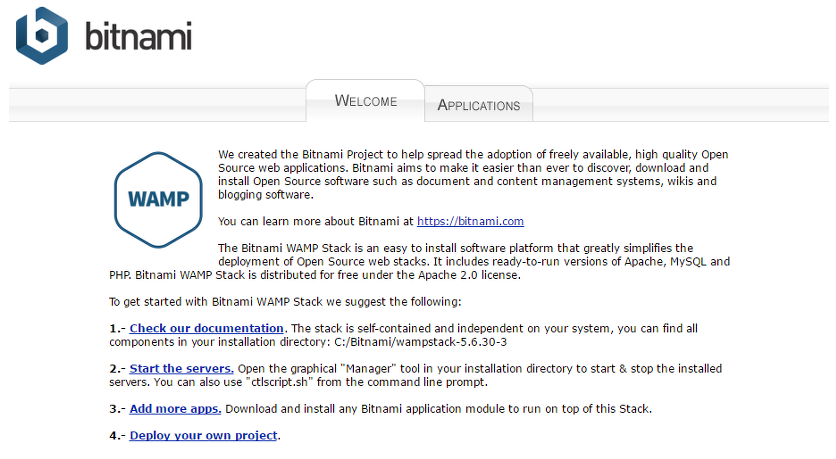Open the Applications tab

coord(478,105)
